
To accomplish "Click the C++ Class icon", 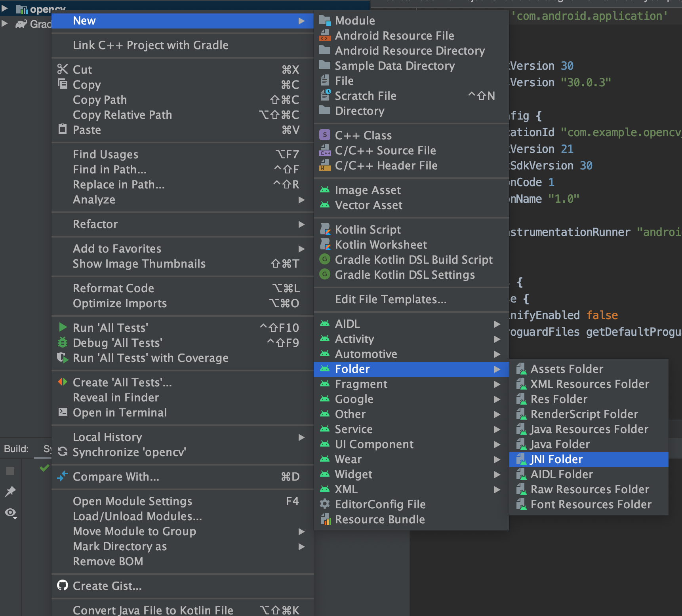I will 325,135.
